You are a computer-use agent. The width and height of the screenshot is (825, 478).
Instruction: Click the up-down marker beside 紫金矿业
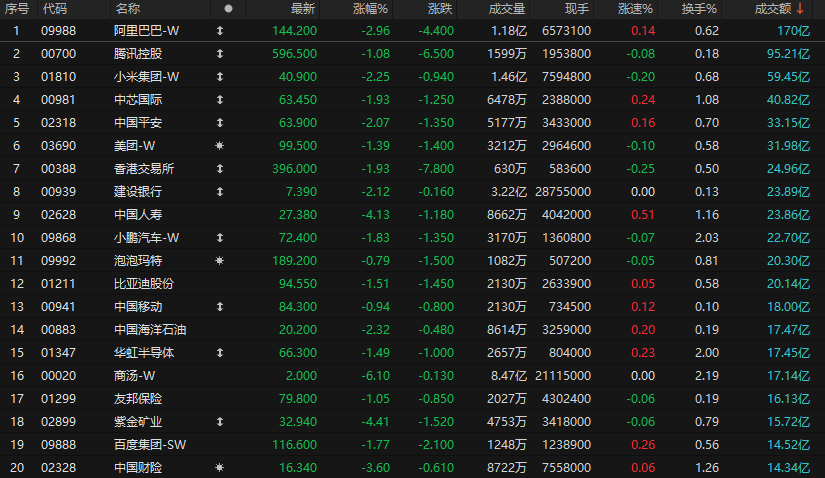(220, 422)
